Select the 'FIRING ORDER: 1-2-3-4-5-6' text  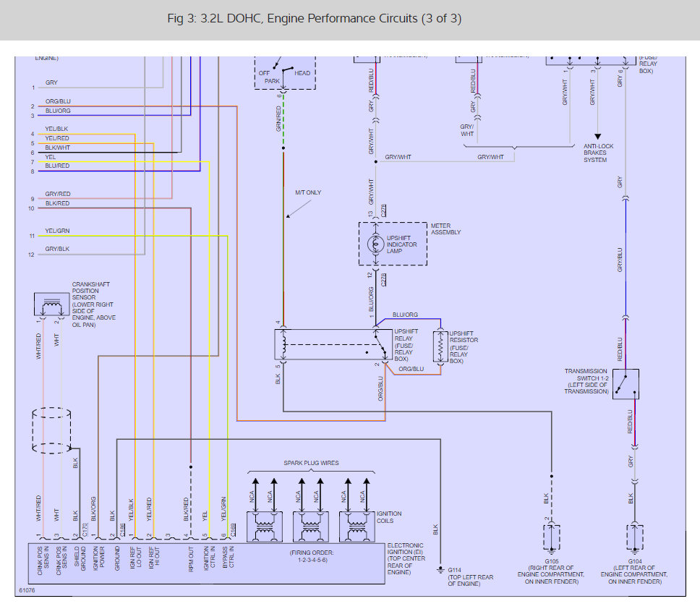312,556
